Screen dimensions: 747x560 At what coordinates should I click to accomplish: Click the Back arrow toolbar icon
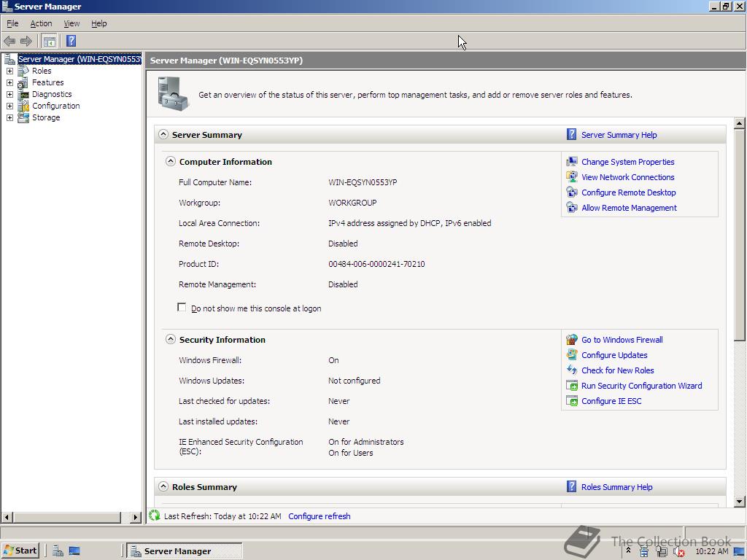pyautogui.click(x=9, y=41)
